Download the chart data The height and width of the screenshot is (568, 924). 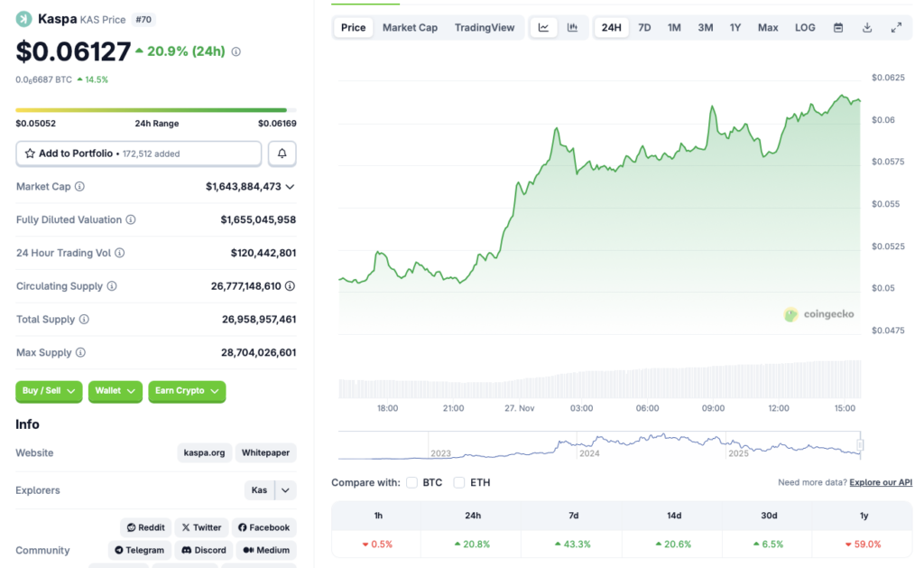tap(867, 27)
